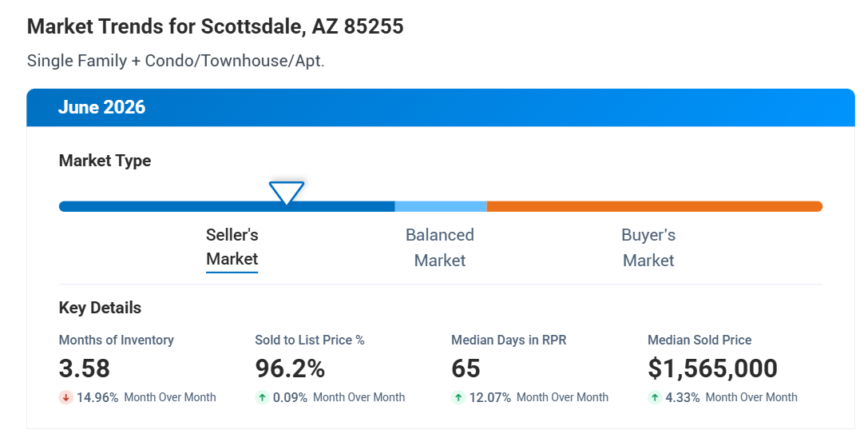
Task: Click the 3.58 months of inventory value
Action: pyautogui.click(x=84, y=368)
